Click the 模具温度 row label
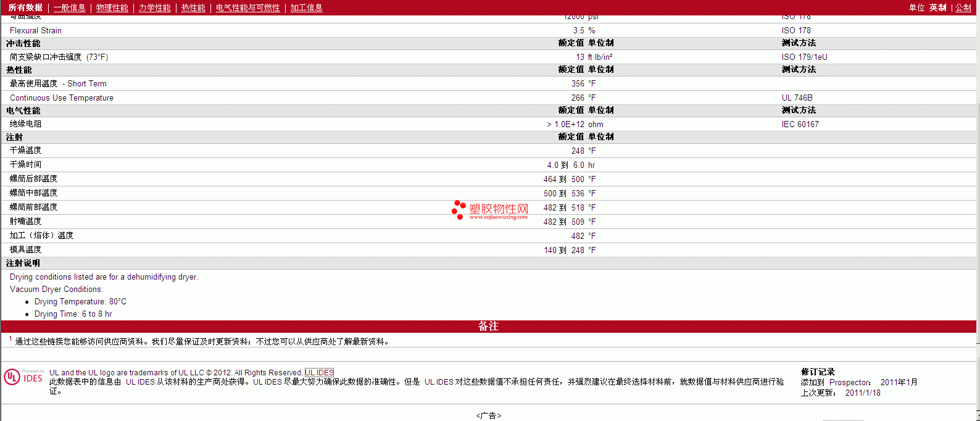Screen dimensions: 980x421 25,250
